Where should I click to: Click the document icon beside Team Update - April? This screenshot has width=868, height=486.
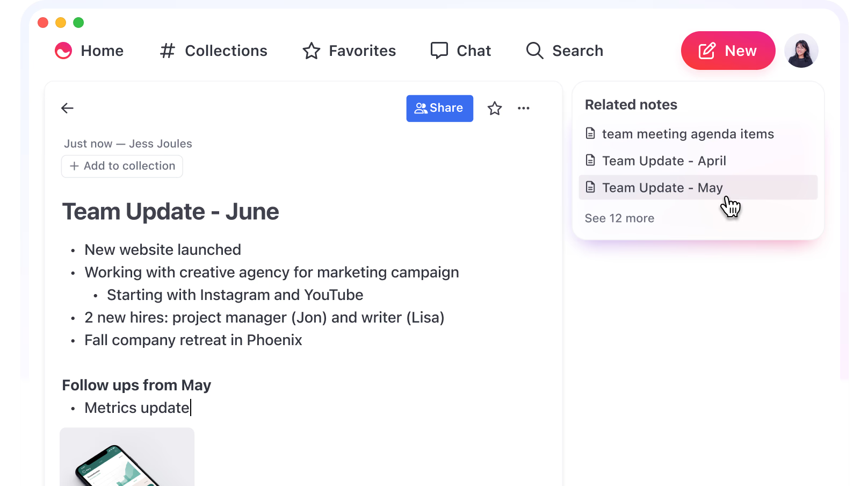(590, 160)
